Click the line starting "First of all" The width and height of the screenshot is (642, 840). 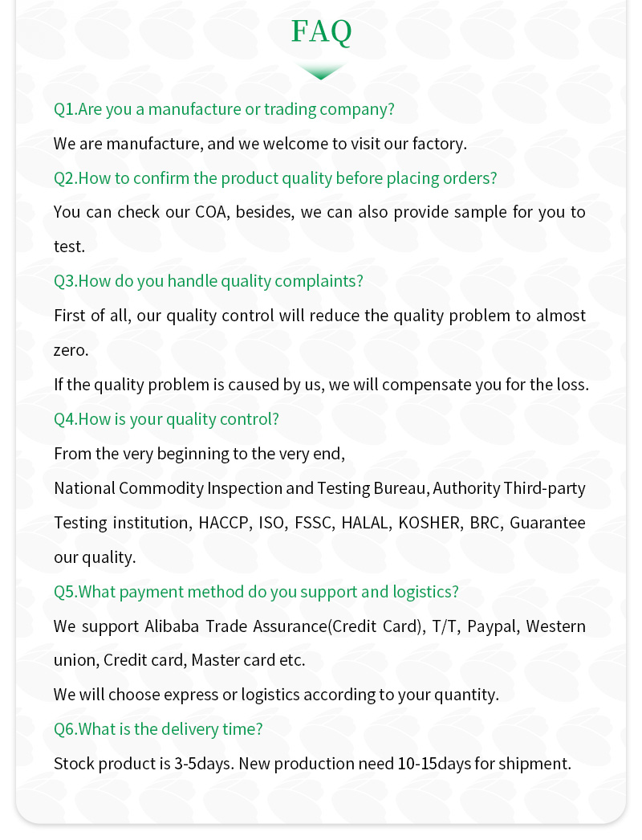point(319,316)
